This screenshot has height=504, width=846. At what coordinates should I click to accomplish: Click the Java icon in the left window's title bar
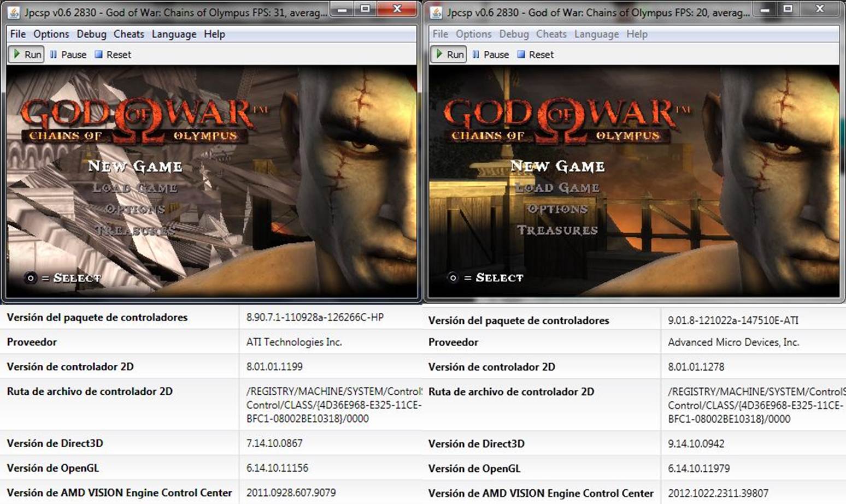coord(14,12)
